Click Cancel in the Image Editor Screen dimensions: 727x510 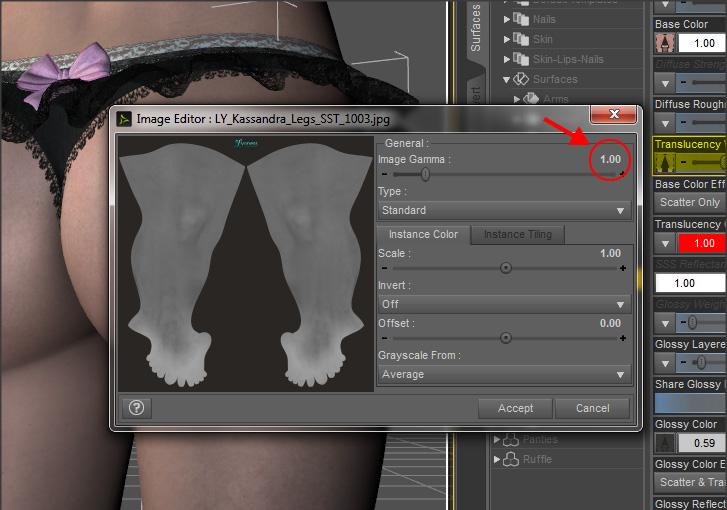pos(593,408)
